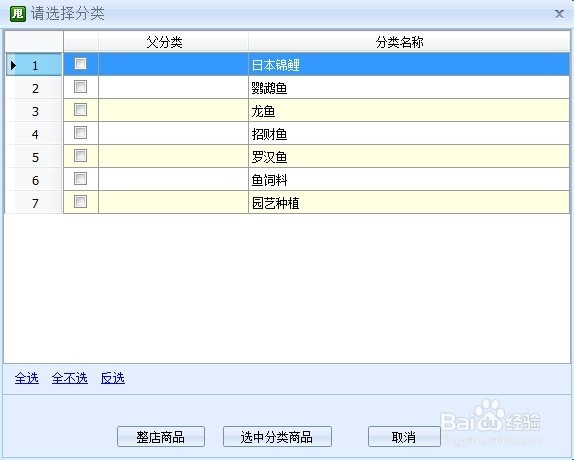The height and width of the screenshot is (460, 574).
Task: Click the 反选 link
Action: (x=113, y=378)
